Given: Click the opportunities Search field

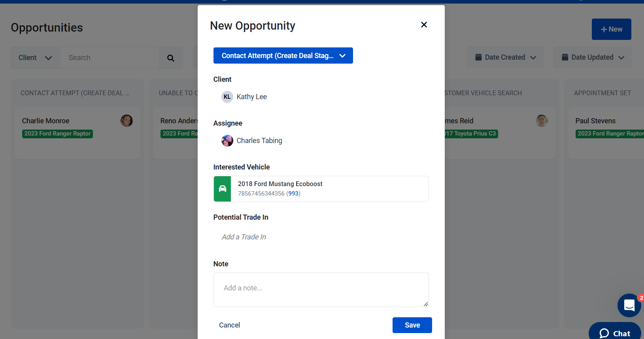Looking at the screenshot, I should [x=110, y=58].
